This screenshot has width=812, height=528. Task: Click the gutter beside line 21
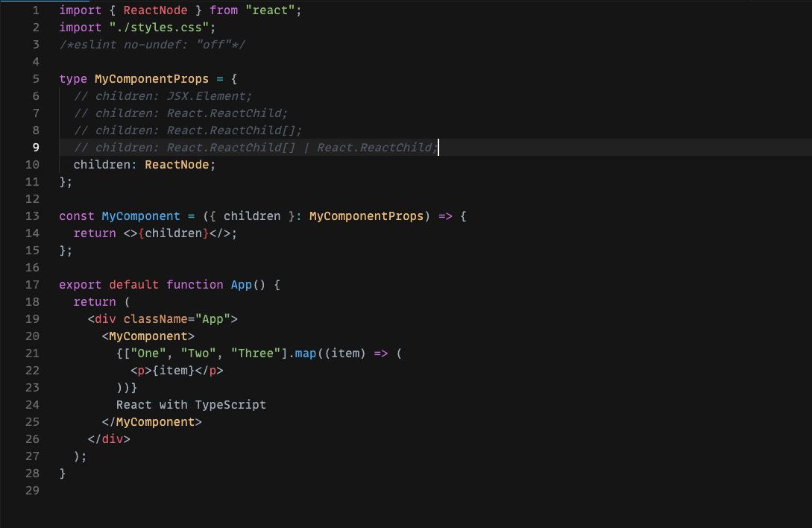click(32, 353)
